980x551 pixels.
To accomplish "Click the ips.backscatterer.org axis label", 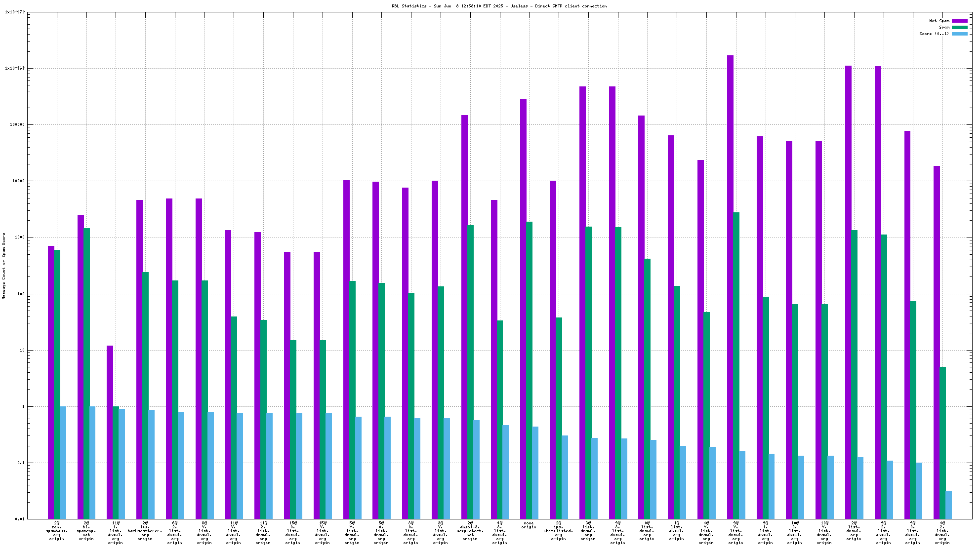I will 145,531.
